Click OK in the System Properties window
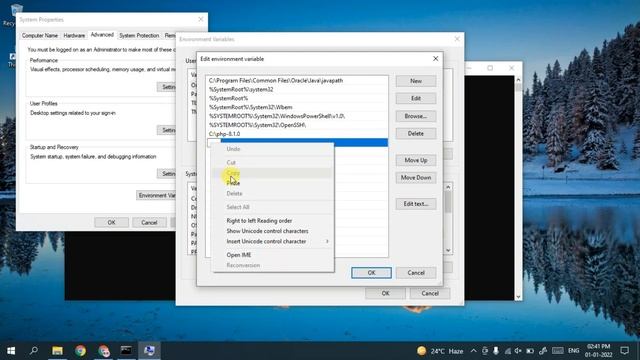The width and height of the screenshot is (640, 360). 111,222
